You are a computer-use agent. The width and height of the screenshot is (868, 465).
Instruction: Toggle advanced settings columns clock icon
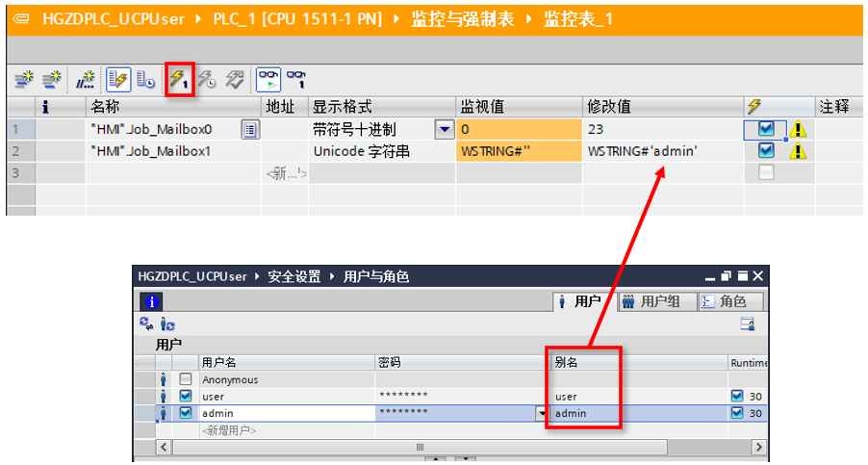145,80
